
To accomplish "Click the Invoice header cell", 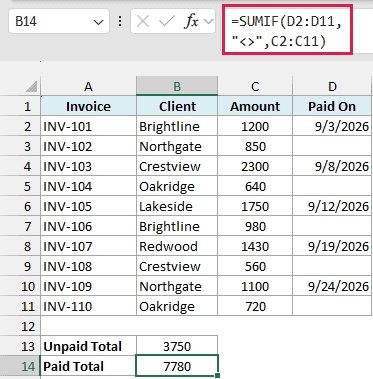I will [88, 106].
